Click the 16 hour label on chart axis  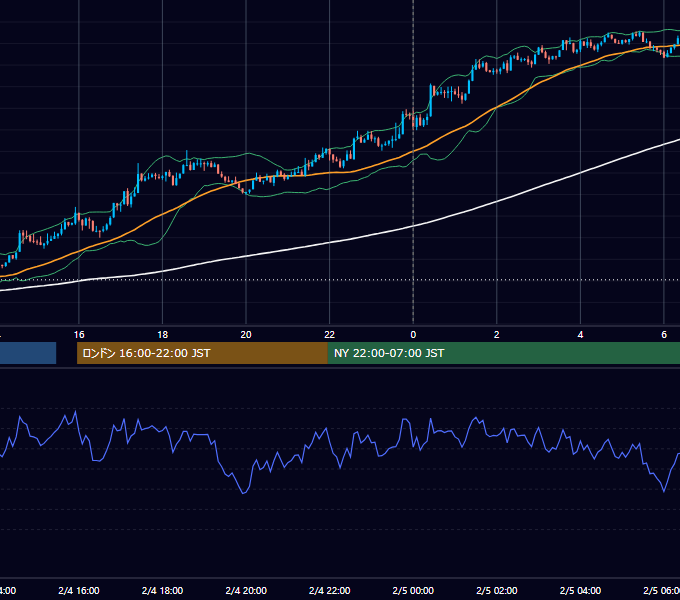[79, 335]
